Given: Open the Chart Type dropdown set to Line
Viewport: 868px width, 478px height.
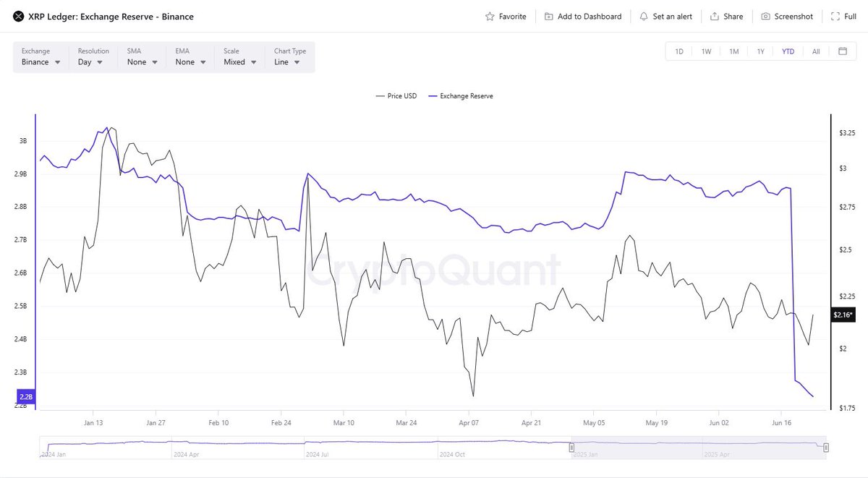Looking at the screenshot, I should tap(288, 61).
